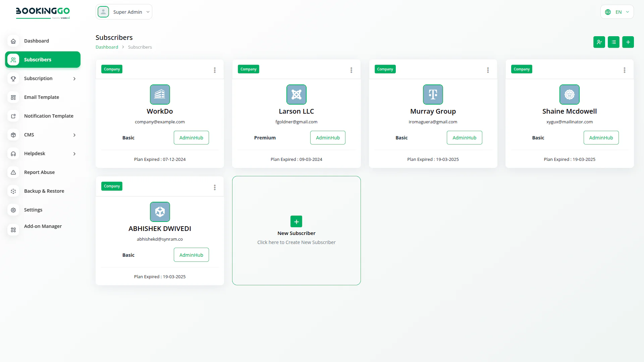The height and width of the screenshot is (362, 644).
Task: Click Dashboard breadcrumb link
Action: pyautogui.click(x=107, y=47)
